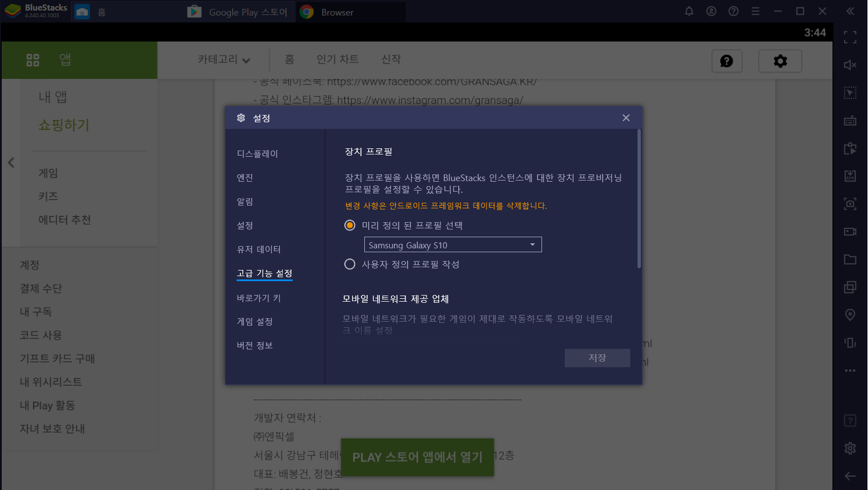The image size is (868, 490).
Task: Switch to the Google Play 스토어 tab
Action: pos(239,12)
